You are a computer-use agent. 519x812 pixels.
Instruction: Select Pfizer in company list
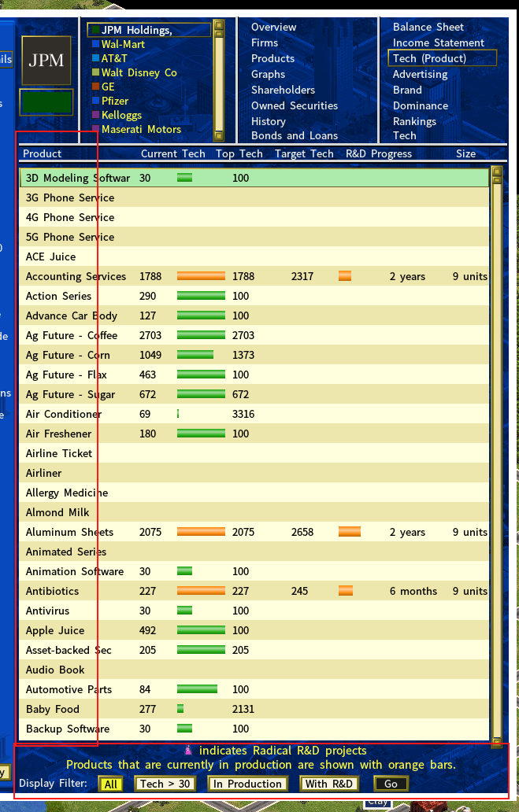(114, 101)
